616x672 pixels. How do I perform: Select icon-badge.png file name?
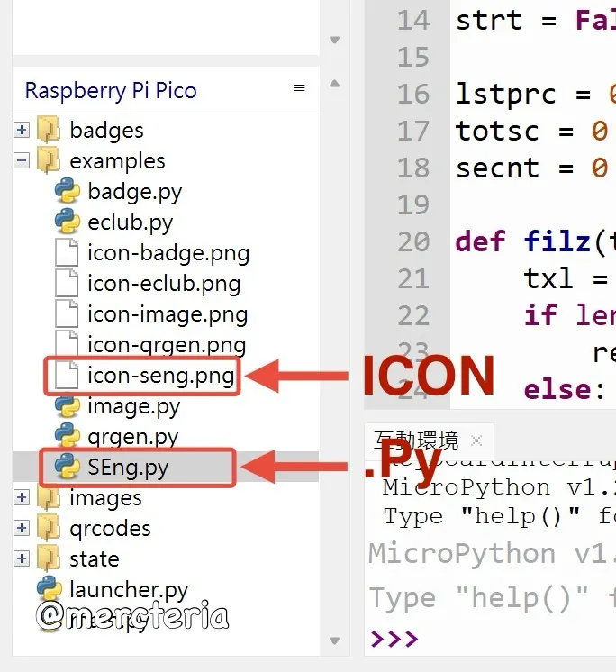click(x=168, y=253)
